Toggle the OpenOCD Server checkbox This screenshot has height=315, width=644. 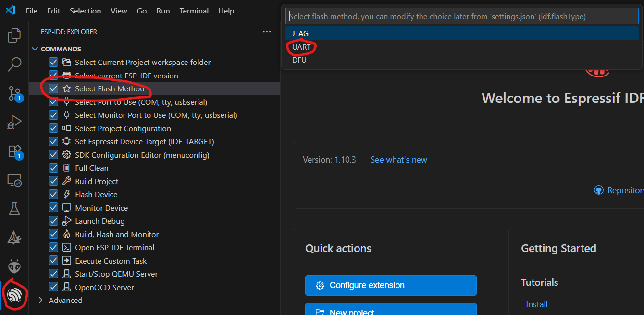pos(53,287)
